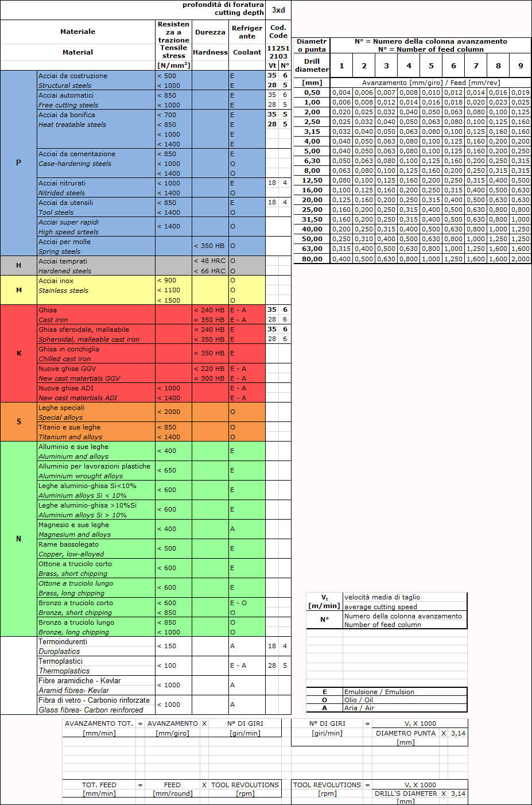Select the 'Thermoplastics' cell
532x805 pixels.
[96, 671]
